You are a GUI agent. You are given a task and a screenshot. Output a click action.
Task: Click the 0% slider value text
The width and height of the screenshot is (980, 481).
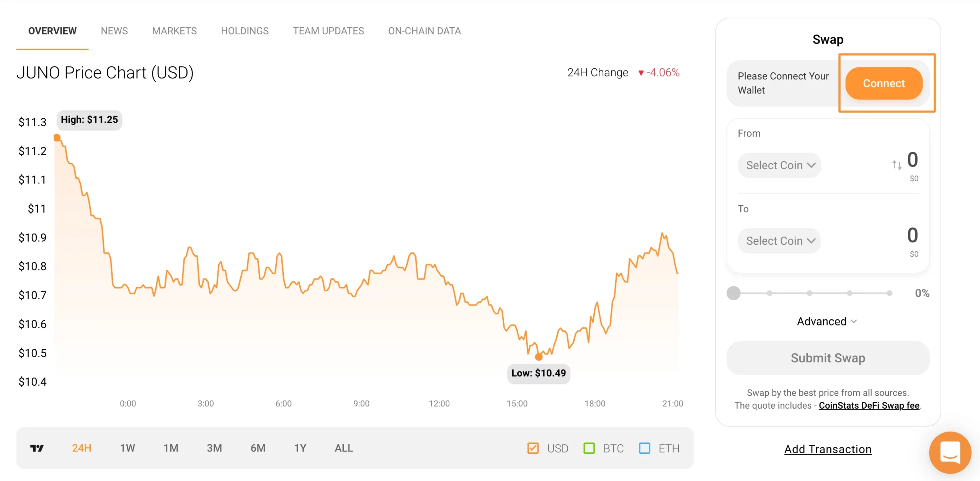point(922,293)
